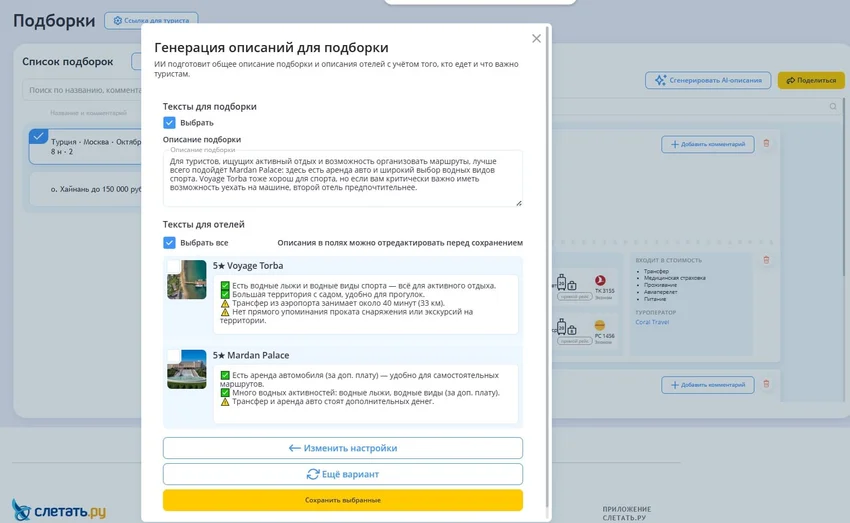Viewport: 850px width, 523px height.
Task: Click the yellow 'Поделиться' button
Action: coord(811,80)
